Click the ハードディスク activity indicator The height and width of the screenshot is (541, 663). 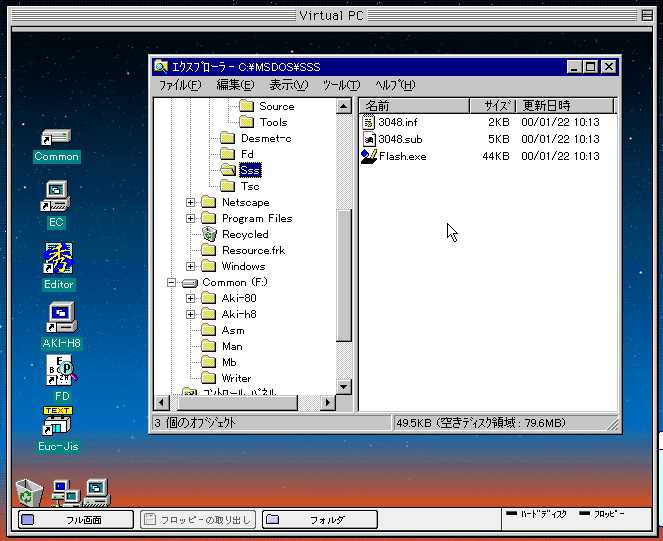click(x=536, y=514)
